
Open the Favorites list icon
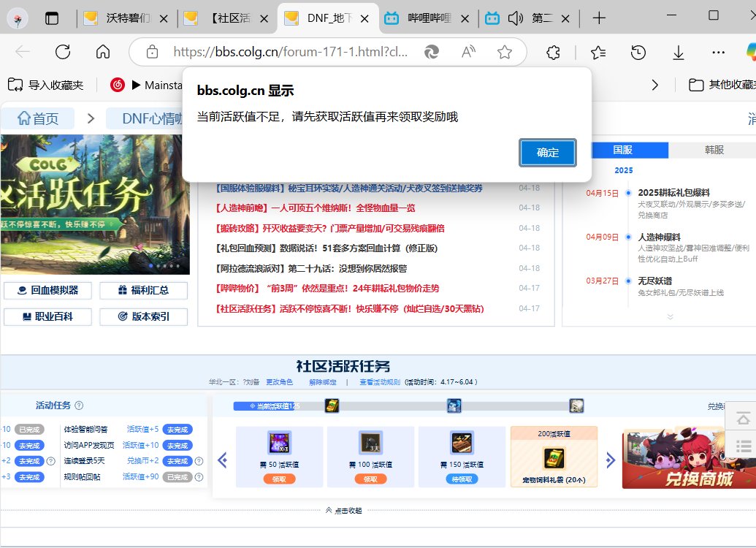[597, 52]
